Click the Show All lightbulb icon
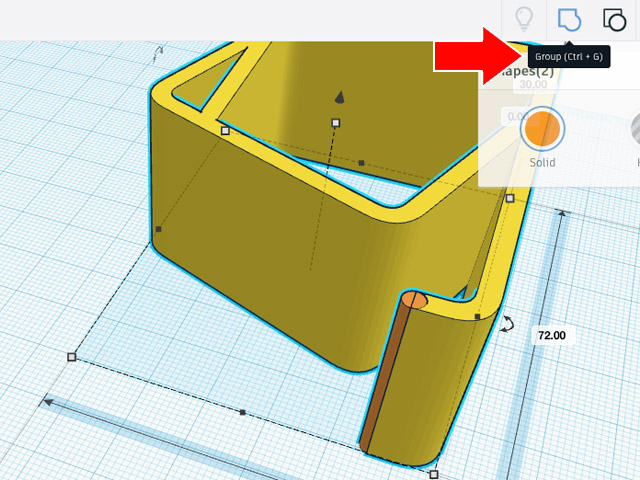 [x=522, y=19]
